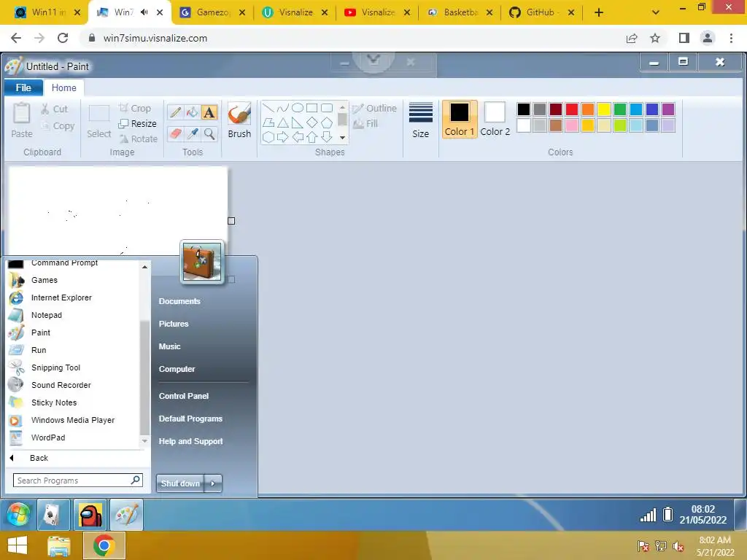Pick the Line shape
This screenshot has width=747, height=560.
tap(268, 108)
